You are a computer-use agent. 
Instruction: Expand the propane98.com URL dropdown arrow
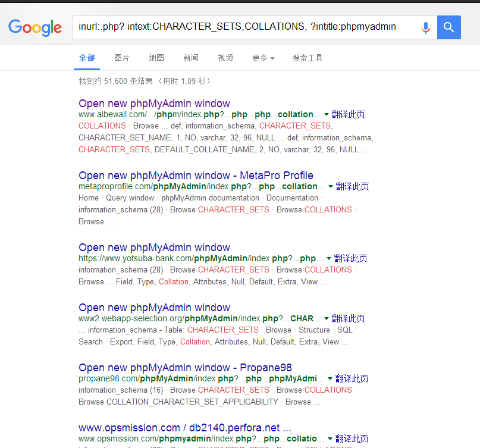click(x=330, y=378)
